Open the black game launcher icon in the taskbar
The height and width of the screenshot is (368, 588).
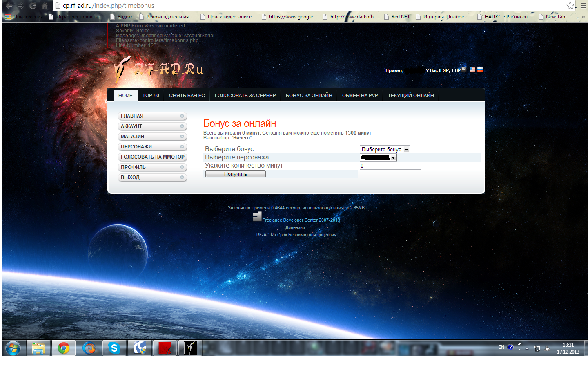tap(190, 348)
